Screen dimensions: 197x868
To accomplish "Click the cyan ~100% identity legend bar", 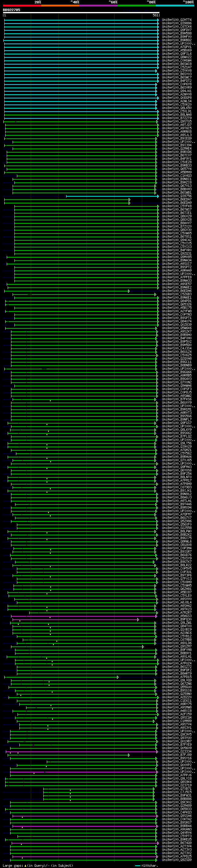I will [175, 6].
